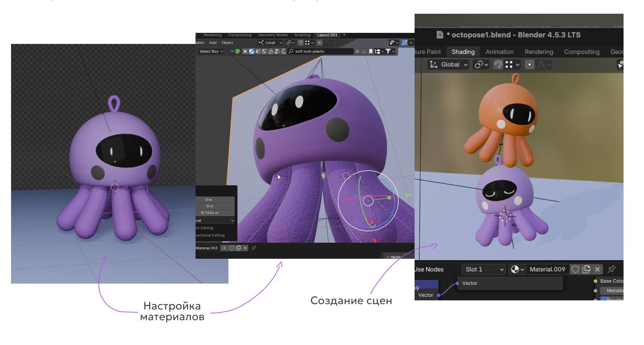
Task: Unlink Material.009 with the X icon
Action: [597, 269]
